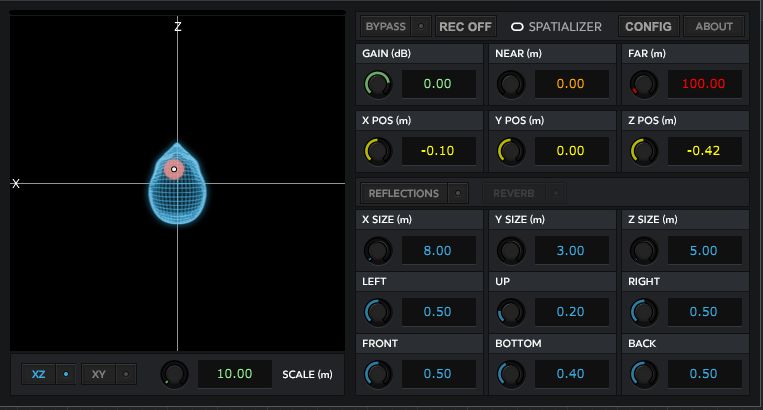
Task: Open the ABOUT page
Action: 714,26
